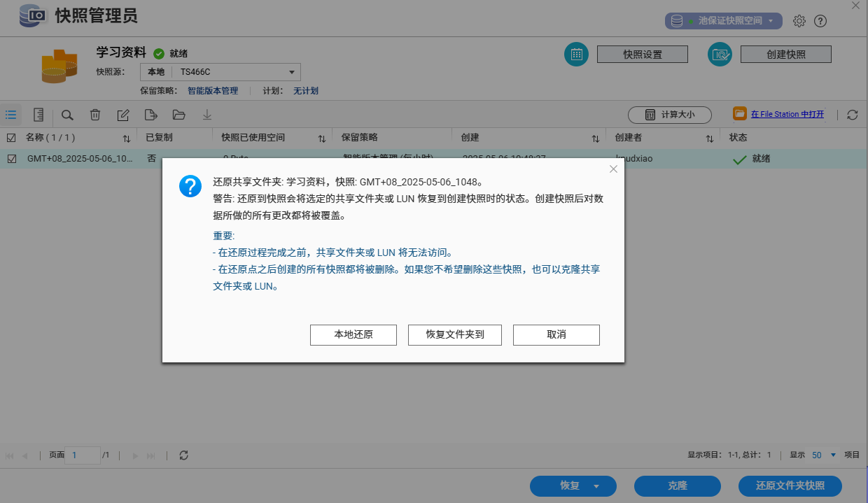Toggle the select-all checkbox in header
Viewport: 868px width, 503px height.
pyautogui.click(x=11, y=138)
